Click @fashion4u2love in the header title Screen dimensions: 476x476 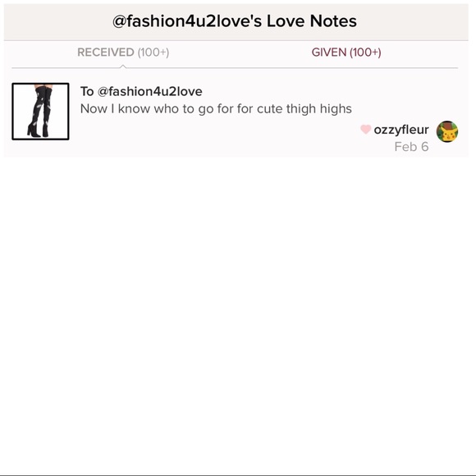click(x=187, y=21)
